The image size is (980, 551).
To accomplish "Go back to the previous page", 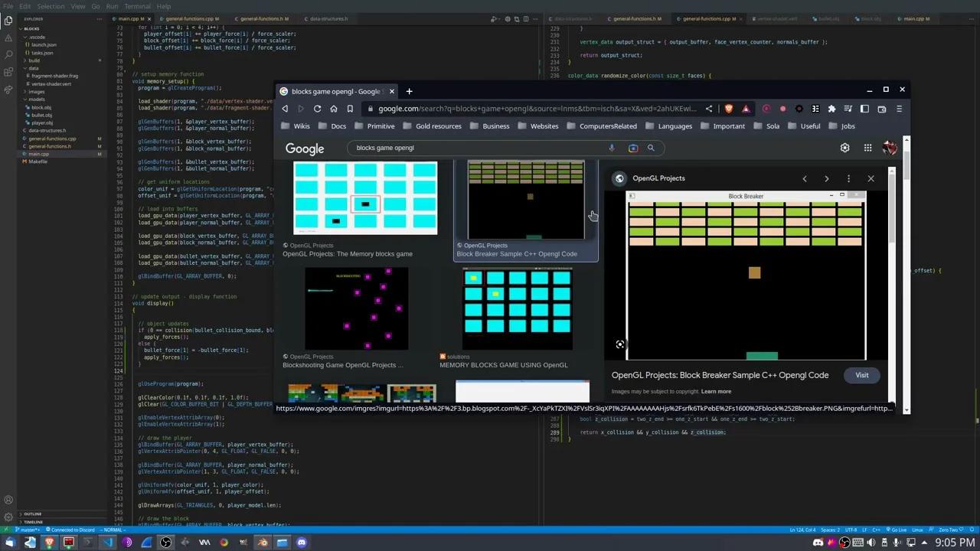I will 285,109.
